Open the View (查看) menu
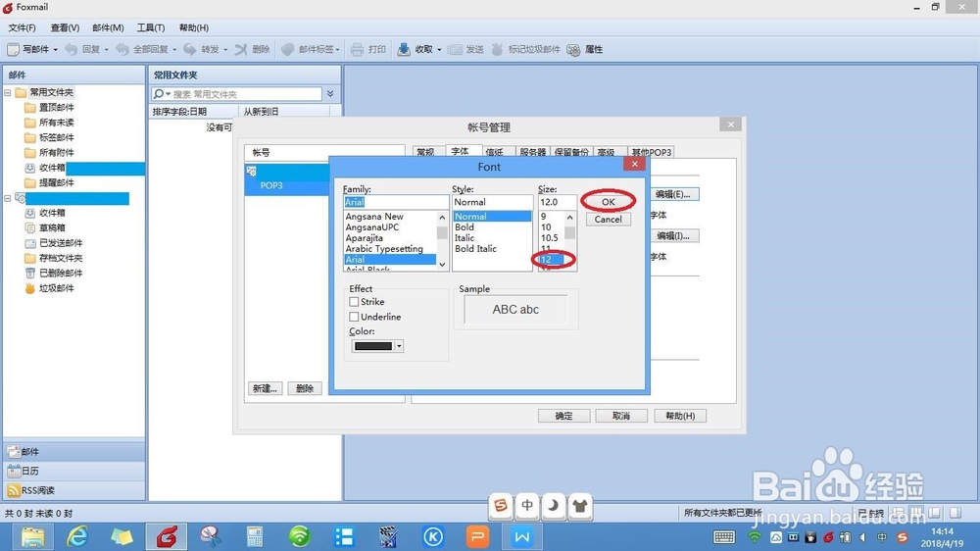The image size is (980, 551). click(65, 27)
